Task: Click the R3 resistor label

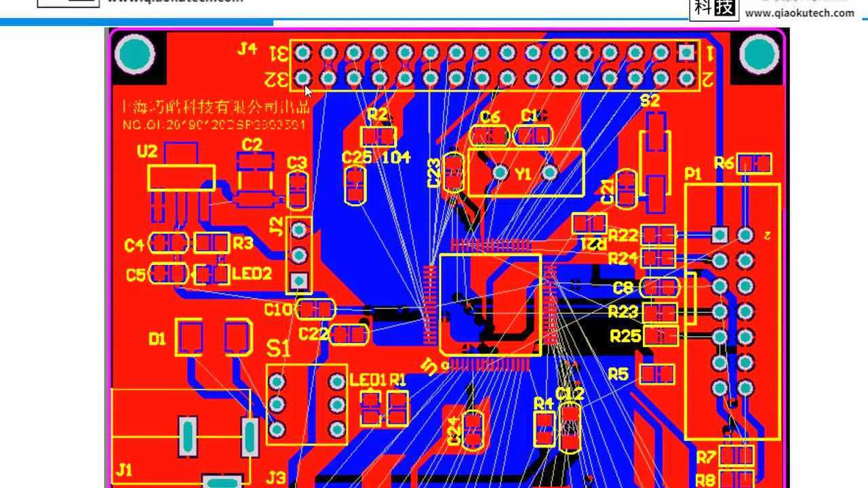Action: tap(243, 243)
